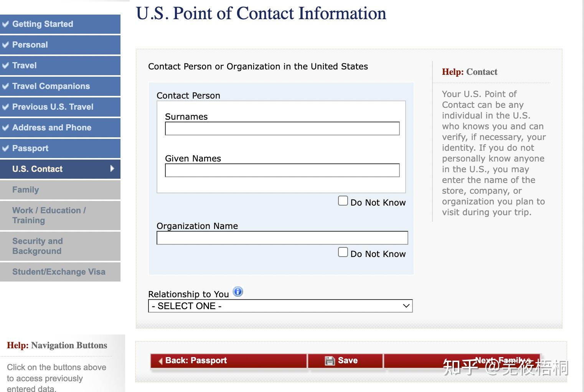
Task: Select the Family section in sidebar
Action: 60,189
